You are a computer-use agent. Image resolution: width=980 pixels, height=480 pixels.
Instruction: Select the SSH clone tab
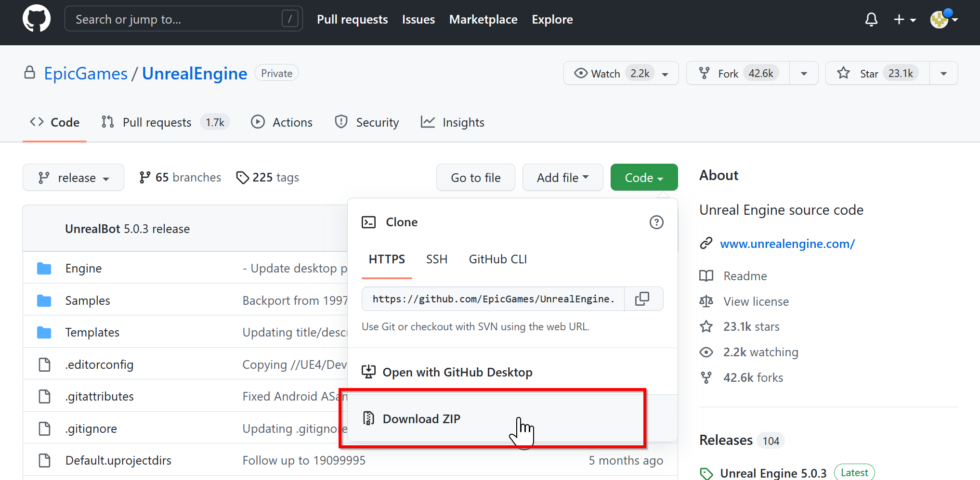coord(437,259)
